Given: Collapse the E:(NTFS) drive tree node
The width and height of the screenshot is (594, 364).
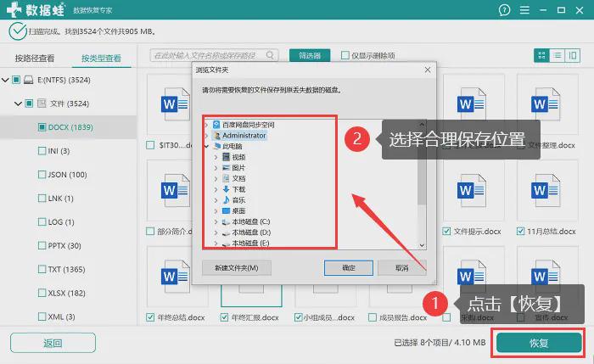Looking at the screenshot, I should point(5,80).
